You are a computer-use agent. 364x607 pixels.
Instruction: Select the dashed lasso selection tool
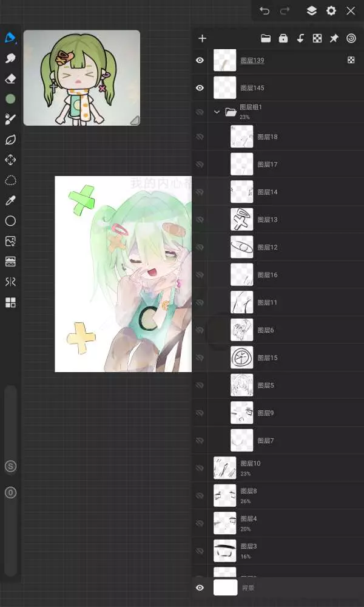[10, 180]
